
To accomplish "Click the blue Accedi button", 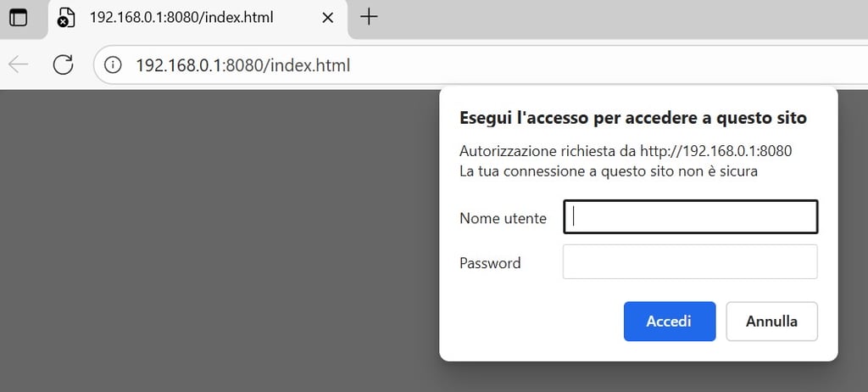I will tap(670, 321).
